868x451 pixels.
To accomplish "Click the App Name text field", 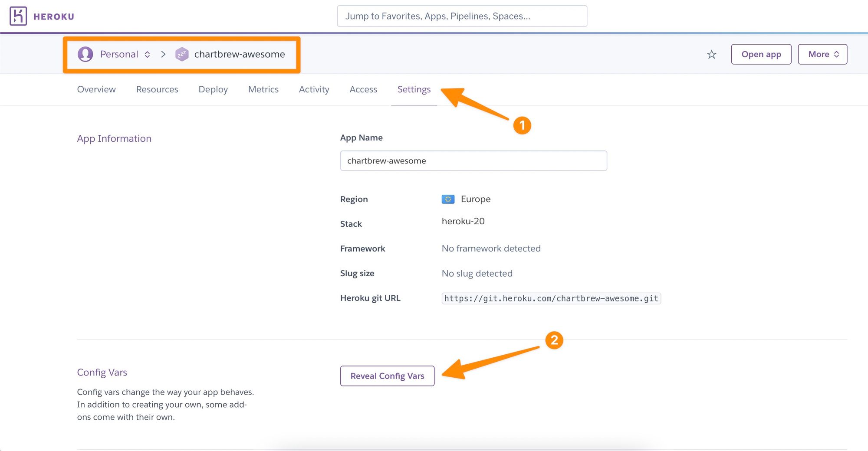I will tap(473, 161).
